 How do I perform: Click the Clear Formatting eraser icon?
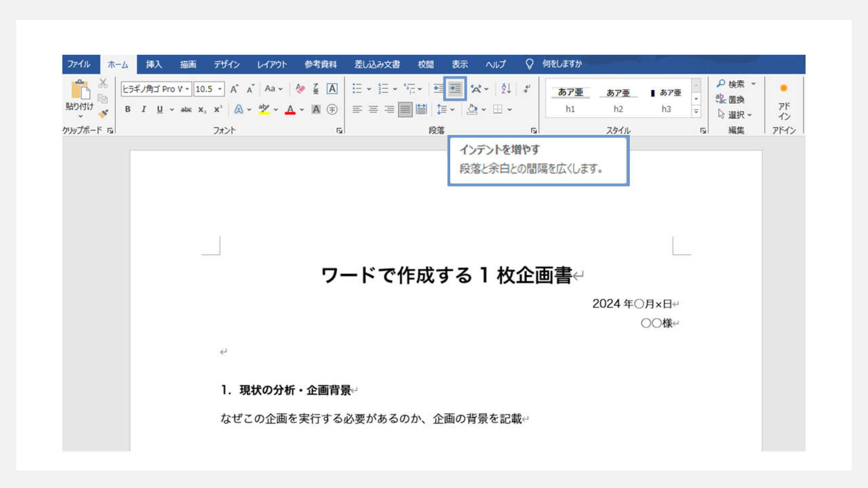[x=300, y=89]
